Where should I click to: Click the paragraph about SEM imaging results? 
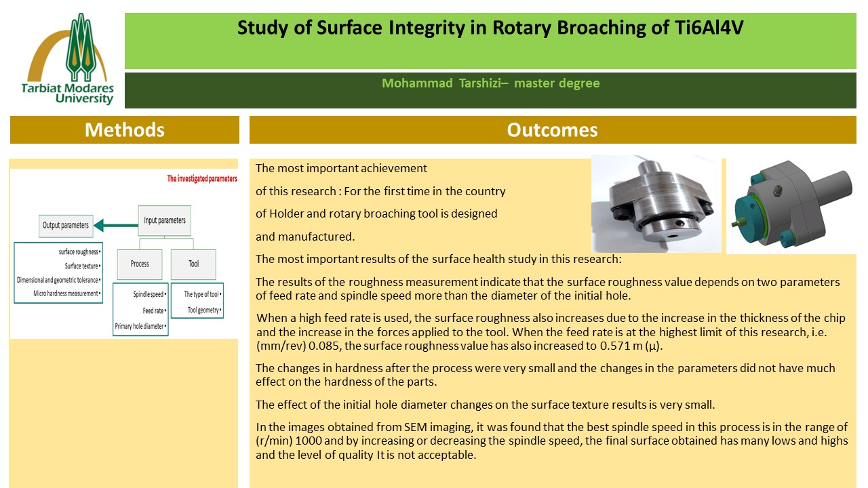tap(551, 441)
